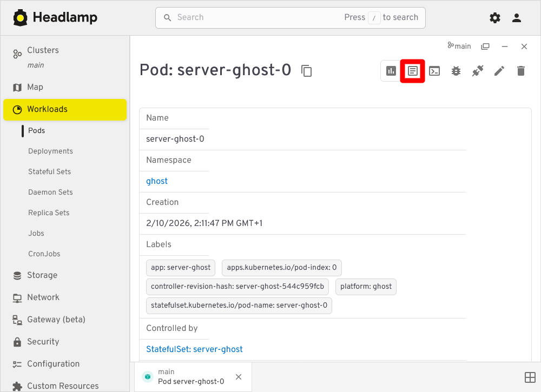Delete server-ghost-0 using the trash icon
541x392 pixels.
click(520, 71)
